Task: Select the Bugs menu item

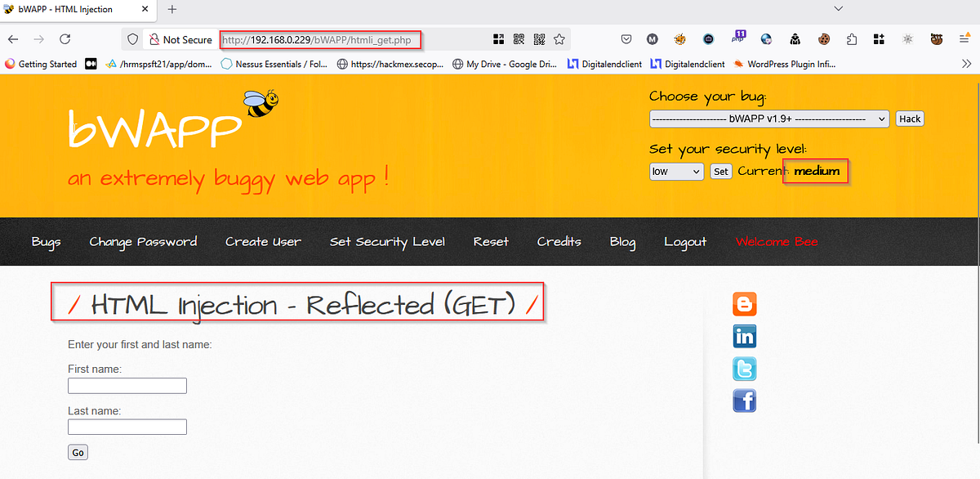Action: tap(46, 241)
